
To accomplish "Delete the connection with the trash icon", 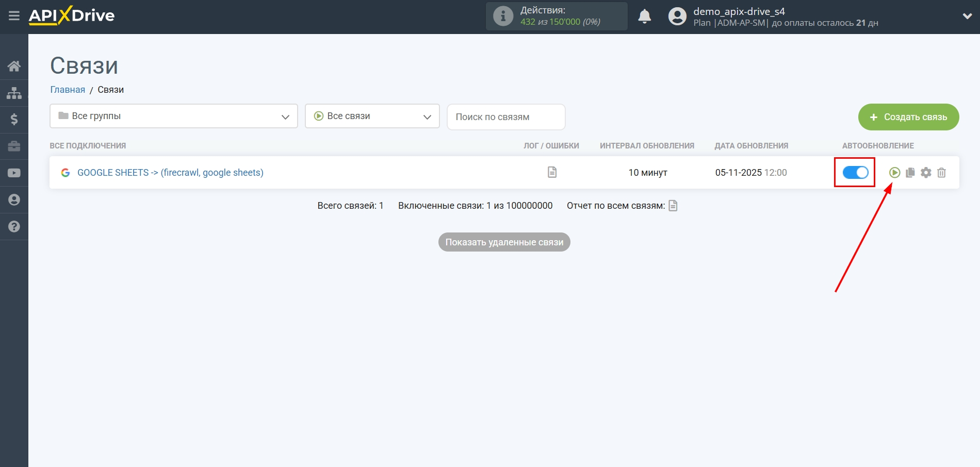I will click(x=941, y=173).
